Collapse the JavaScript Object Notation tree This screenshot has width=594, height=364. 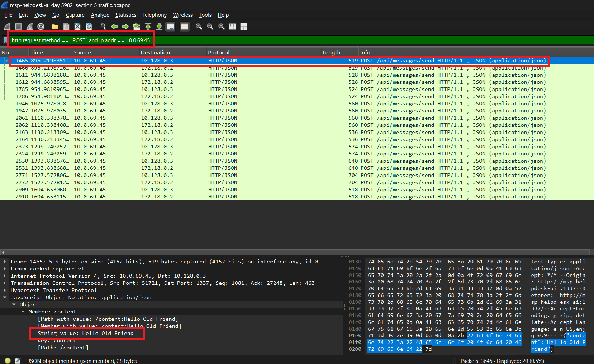click(x=5, y=297)
